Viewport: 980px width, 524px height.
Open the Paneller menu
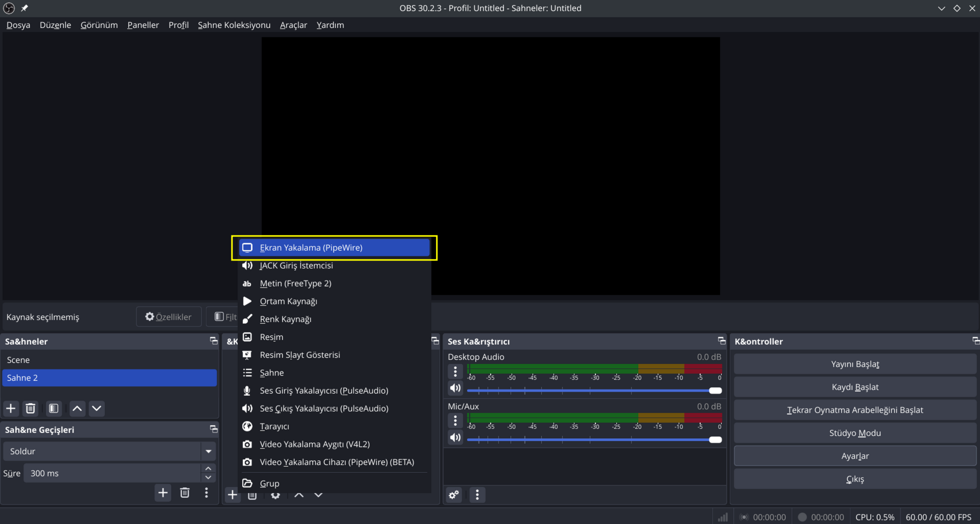143,25
